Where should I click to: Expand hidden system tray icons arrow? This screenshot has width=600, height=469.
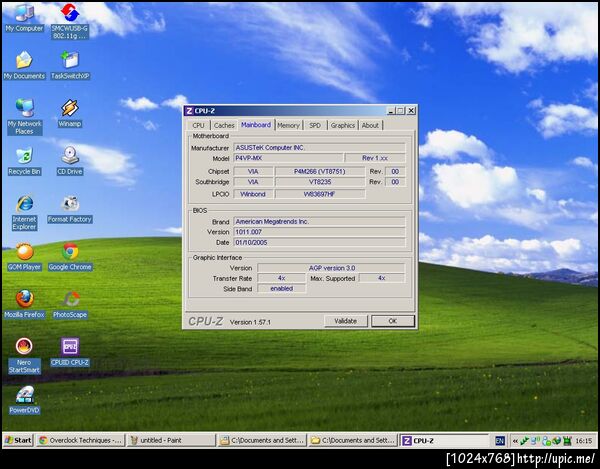pyautogui.click(x=515, y=441)
